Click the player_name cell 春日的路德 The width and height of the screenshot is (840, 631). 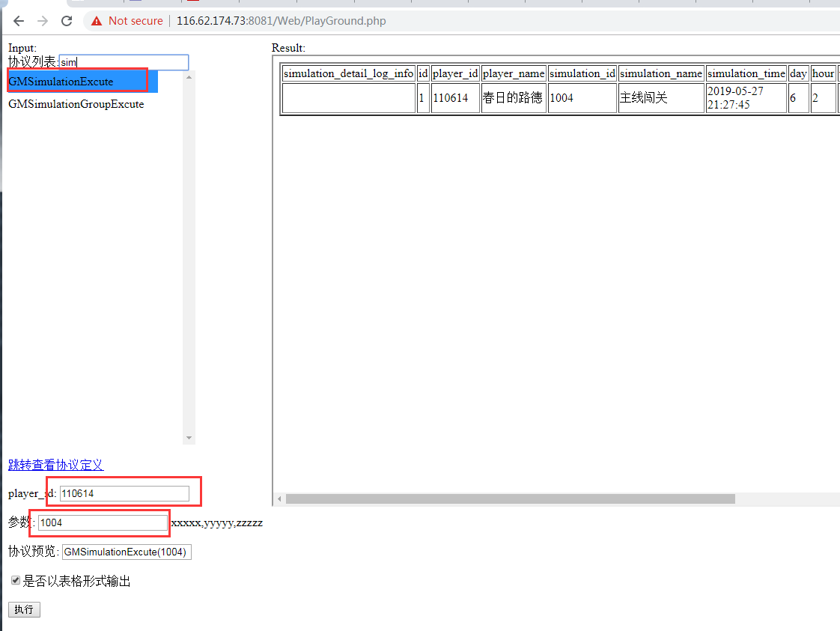(x=513, y=98)
